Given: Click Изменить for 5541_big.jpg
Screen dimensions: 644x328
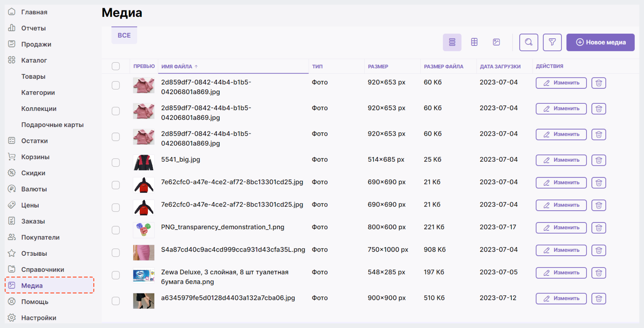Looking at the screenshot, I should coord(561,160).
